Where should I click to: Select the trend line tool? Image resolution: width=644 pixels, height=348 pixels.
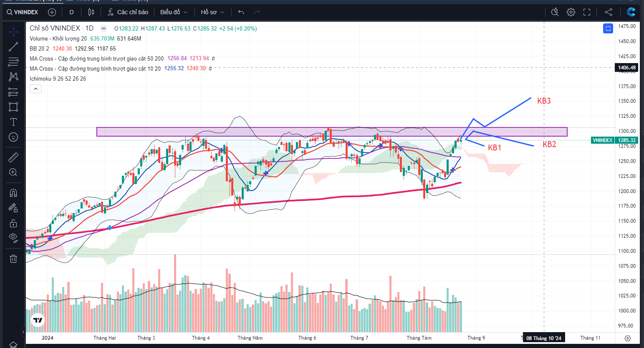[13, 47]
